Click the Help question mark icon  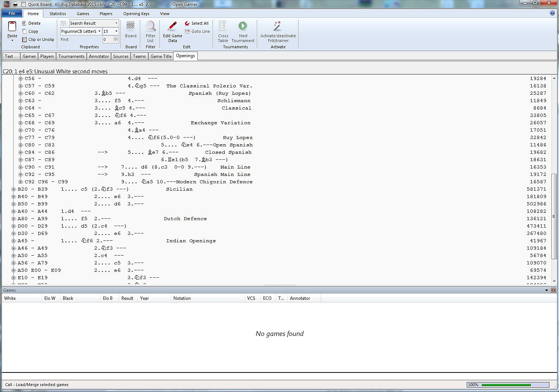[x=552, y=13]
